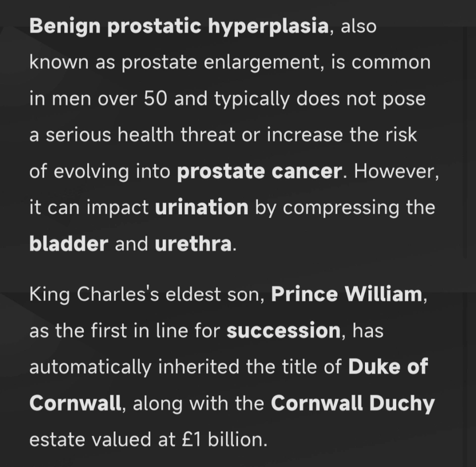476x467 pixels.
Task: Click the bold word 'succession'
Action: coord(284,331)
